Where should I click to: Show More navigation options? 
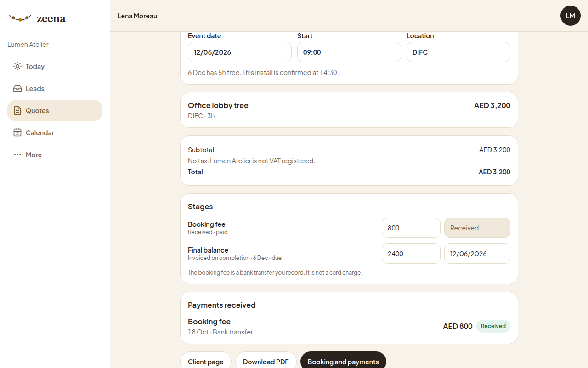pyautogui.click(x=55, y=155)
